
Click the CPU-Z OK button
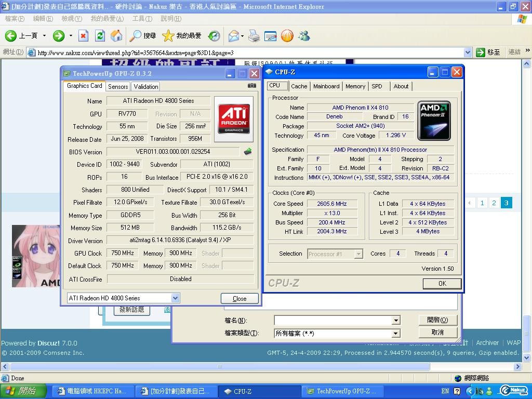[x=442, y=283]
